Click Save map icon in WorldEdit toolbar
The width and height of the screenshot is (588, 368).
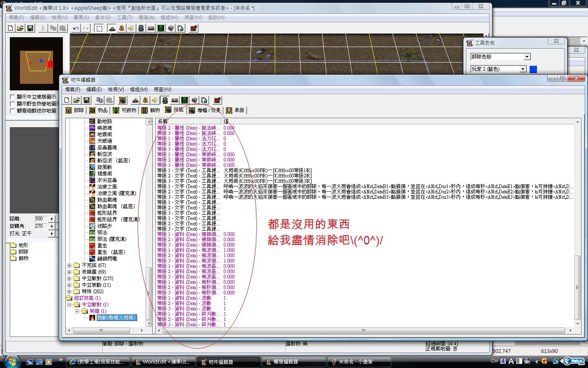tap(30, 28)
